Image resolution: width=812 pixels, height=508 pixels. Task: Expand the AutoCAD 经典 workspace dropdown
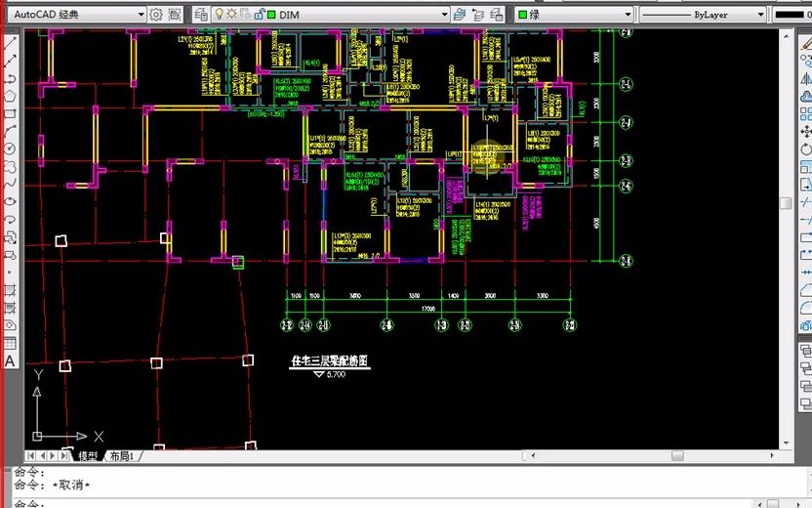141,15
